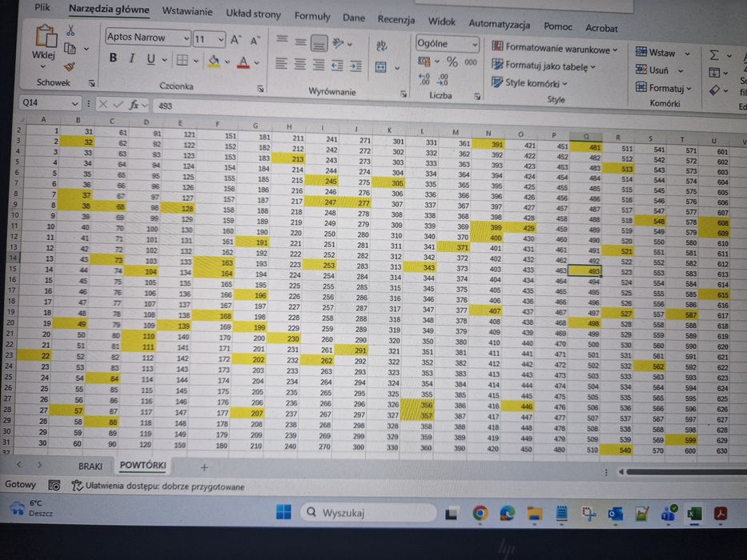Click the decrease font size icon

pos(255,41)
